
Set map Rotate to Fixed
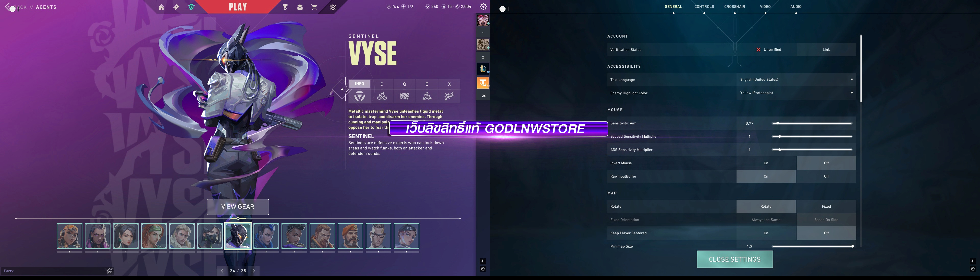[x=826, y=206]
